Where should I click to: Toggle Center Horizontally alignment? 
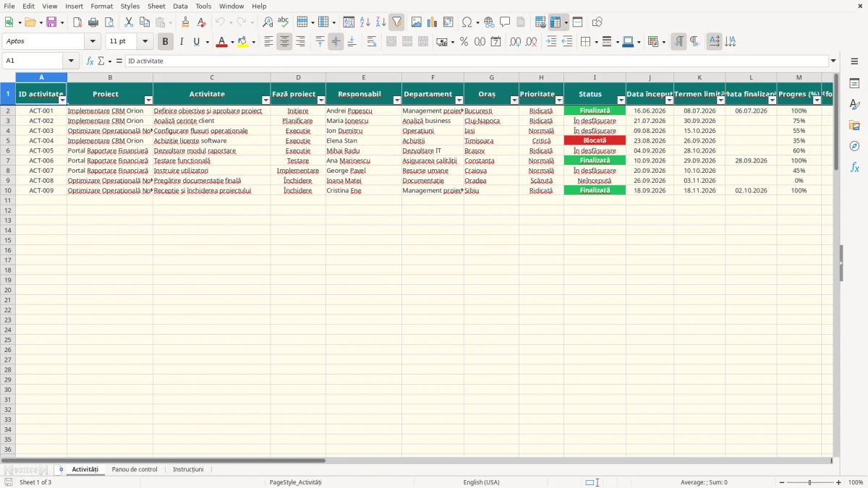(284, 42)
